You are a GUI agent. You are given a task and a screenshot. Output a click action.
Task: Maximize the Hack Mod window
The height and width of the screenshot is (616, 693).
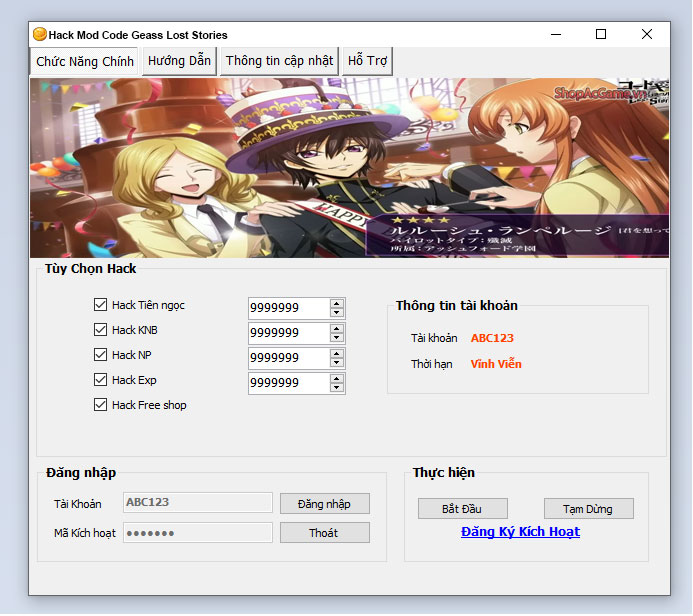[x=601, y=34]
